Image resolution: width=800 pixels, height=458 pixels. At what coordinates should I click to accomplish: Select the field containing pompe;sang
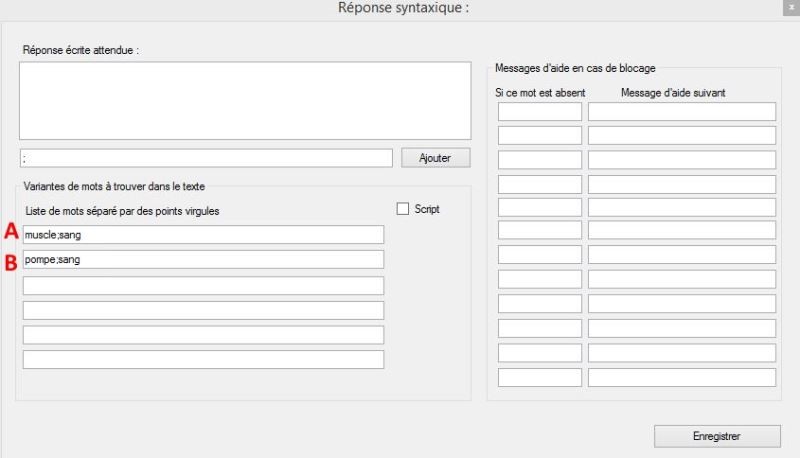(203, 259)
